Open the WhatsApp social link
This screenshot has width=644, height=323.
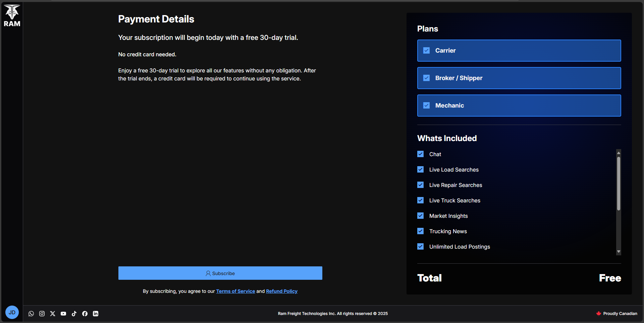[x=31, y=314]
